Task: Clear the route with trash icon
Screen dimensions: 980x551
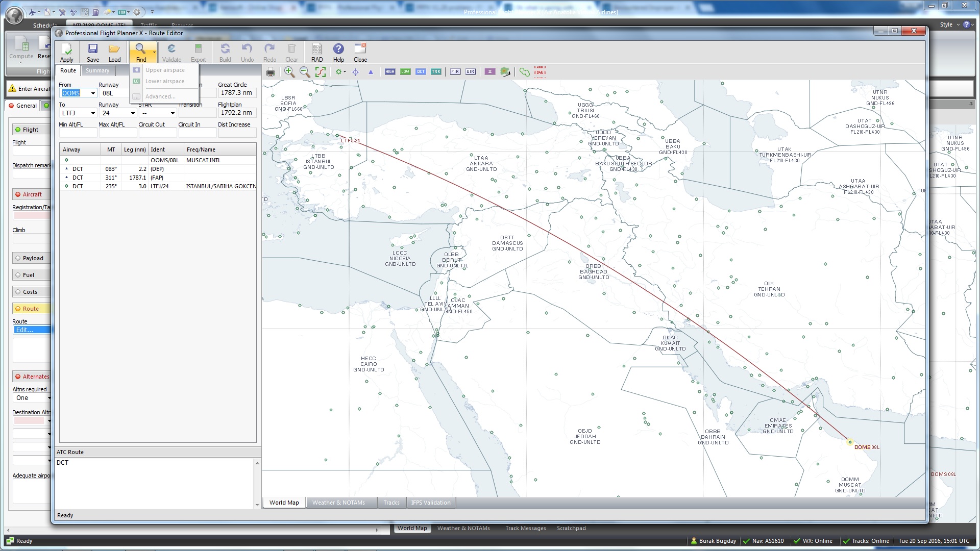Action: [291, 53]
